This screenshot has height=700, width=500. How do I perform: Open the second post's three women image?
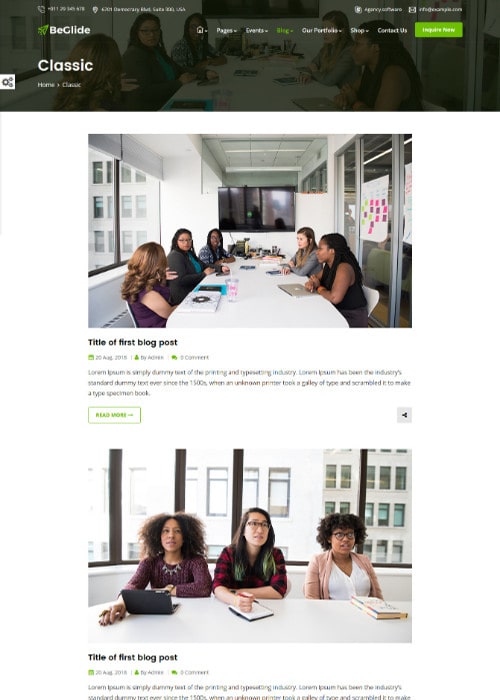click(250, 546)
